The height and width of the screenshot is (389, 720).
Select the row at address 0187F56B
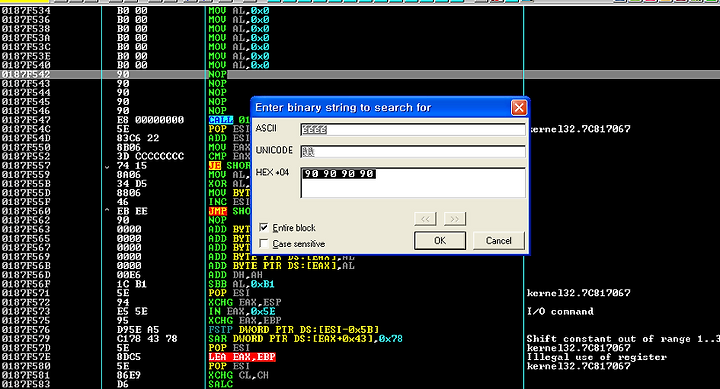pyautogui.click(x=360, y=265)
